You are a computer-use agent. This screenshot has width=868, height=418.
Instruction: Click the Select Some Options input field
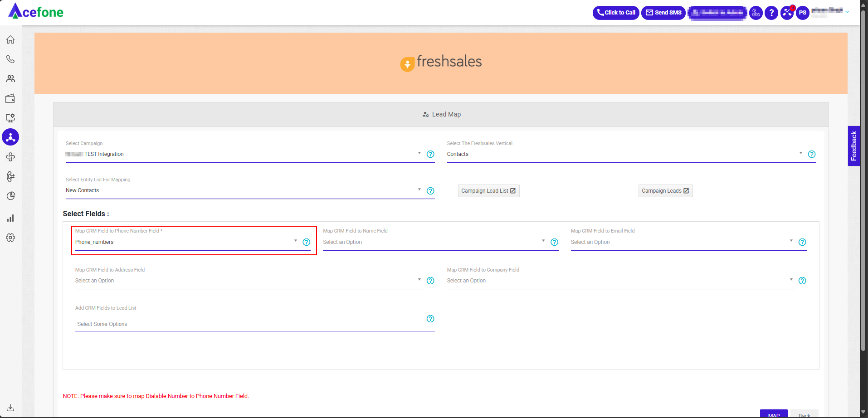coord(249,324)
